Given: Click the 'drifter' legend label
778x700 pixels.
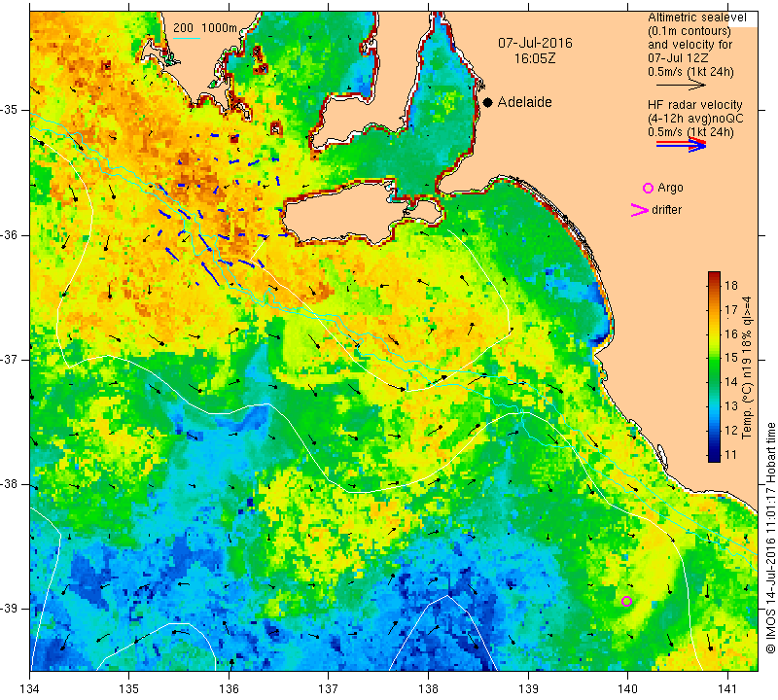Looking at the screenshot, I should (x=667, y=210).
